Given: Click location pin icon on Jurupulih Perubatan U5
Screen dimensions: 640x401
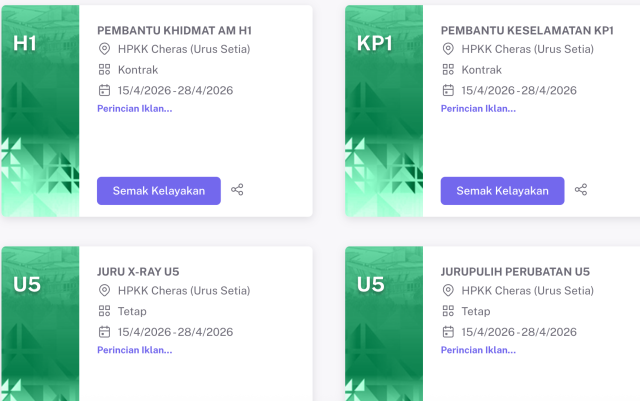Looking at the screenshot, I should click(448, 291).
